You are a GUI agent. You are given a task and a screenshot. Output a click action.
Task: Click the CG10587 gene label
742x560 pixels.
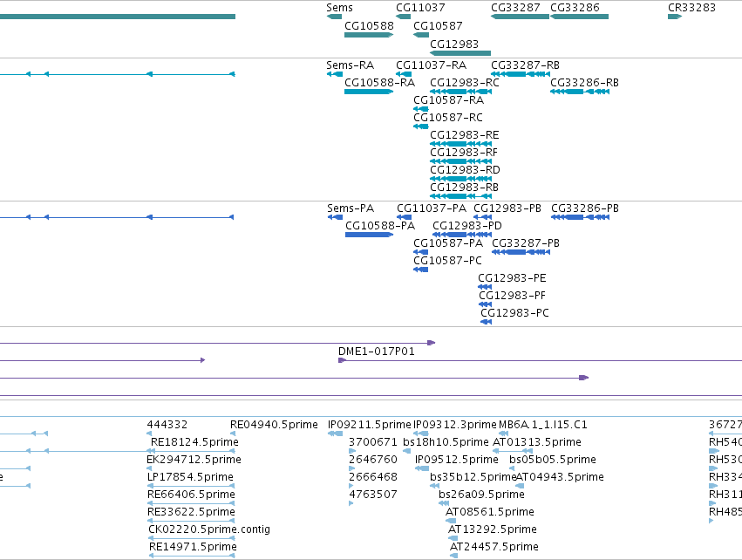click(438, 26)
